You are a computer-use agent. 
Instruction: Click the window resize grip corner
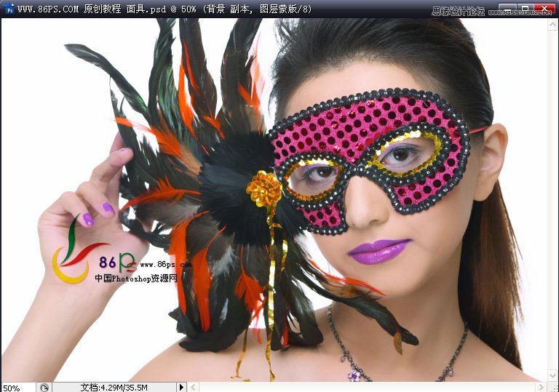552,387
